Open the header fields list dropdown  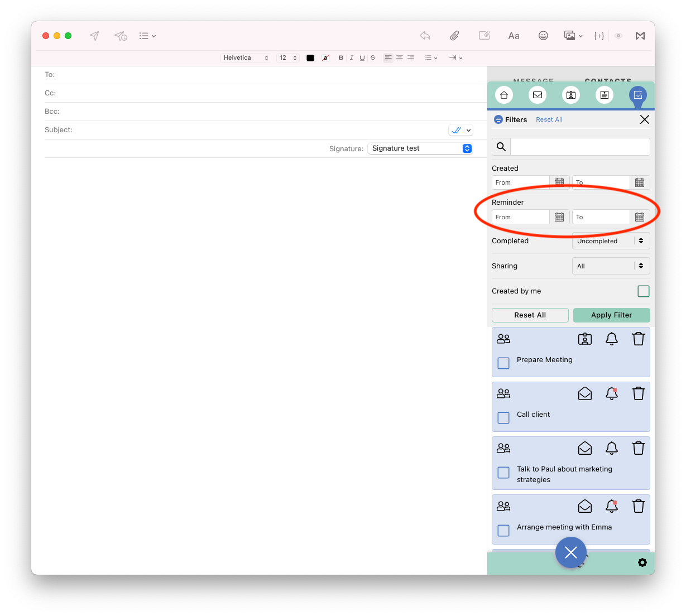tap(147, 36)
